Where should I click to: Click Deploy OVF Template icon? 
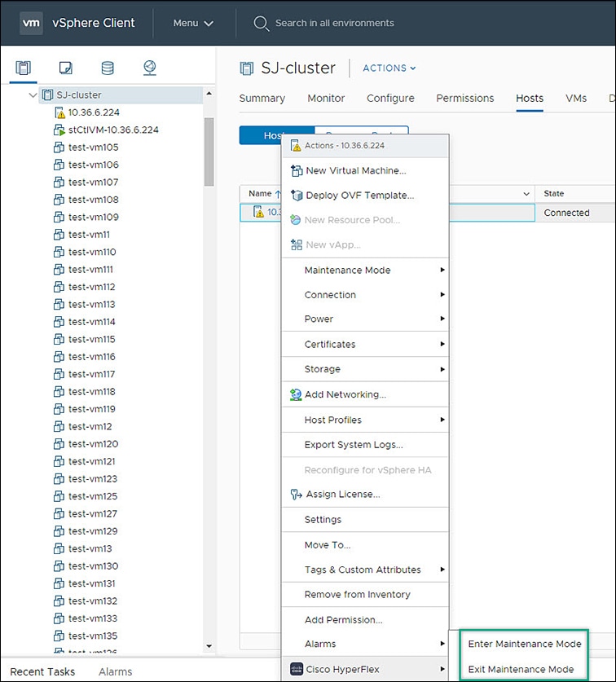[297, 196]
